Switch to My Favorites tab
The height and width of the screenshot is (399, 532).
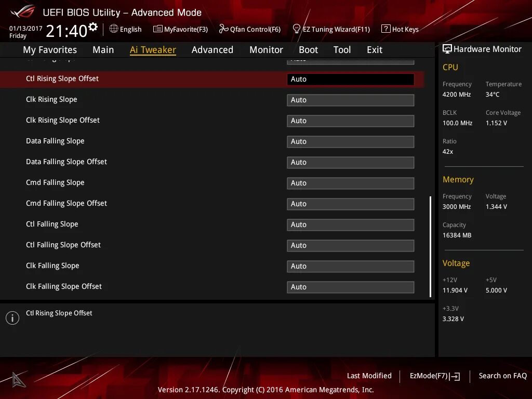tap(50, 50)
